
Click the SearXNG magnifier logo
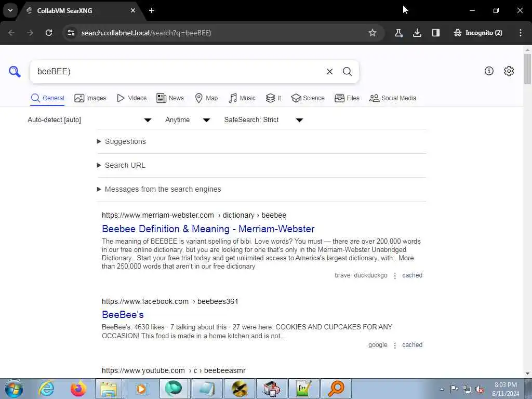click(15, 72)
